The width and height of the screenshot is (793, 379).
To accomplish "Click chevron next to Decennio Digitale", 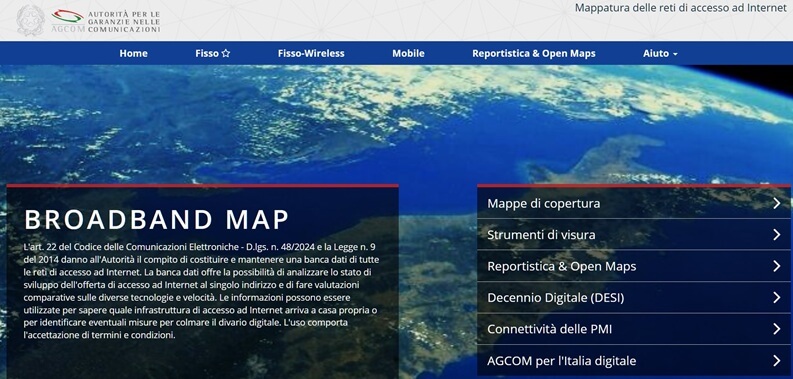I will tap(777, 298).
